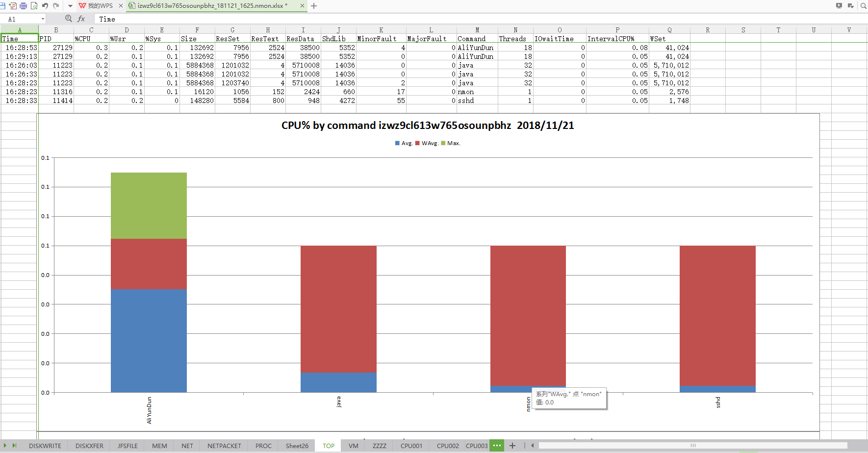Open a new document tab

314,6
